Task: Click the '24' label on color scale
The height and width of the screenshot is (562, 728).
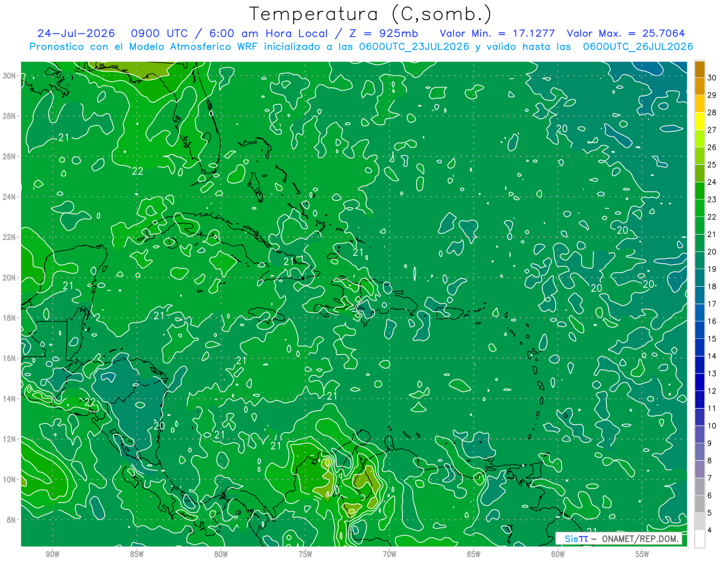Action: click(x=712, y=182)
